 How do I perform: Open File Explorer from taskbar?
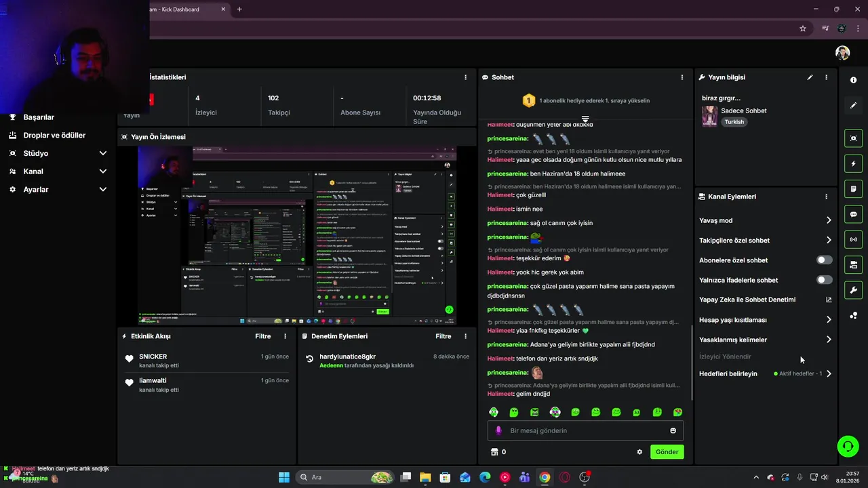(425, 477)
